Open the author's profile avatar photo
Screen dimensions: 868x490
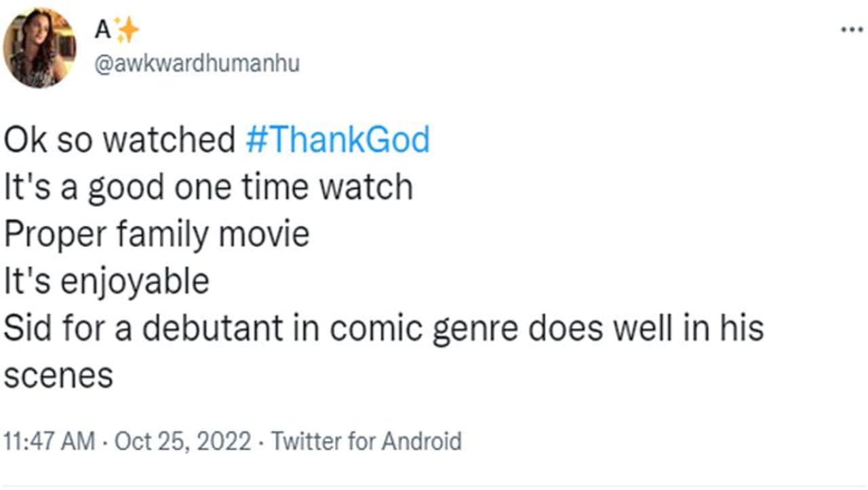pyautogui.click(x=39, y=48)
